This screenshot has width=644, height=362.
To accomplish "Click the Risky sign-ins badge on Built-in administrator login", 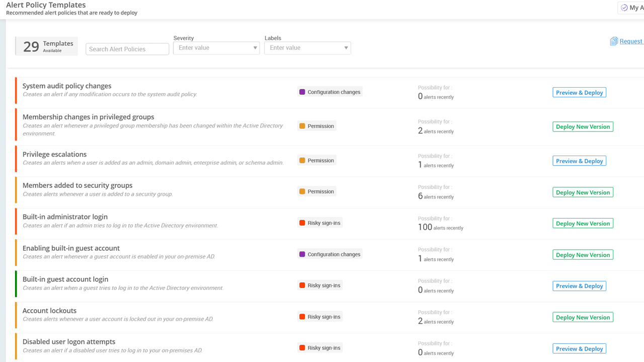I will 320,223.
